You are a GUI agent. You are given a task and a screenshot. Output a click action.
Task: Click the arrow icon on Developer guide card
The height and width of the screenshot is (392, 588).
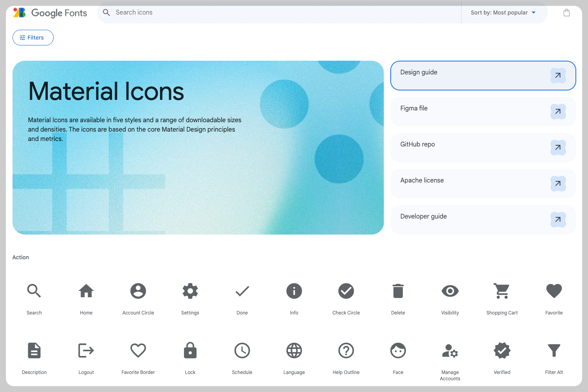[x=558, y=220]
